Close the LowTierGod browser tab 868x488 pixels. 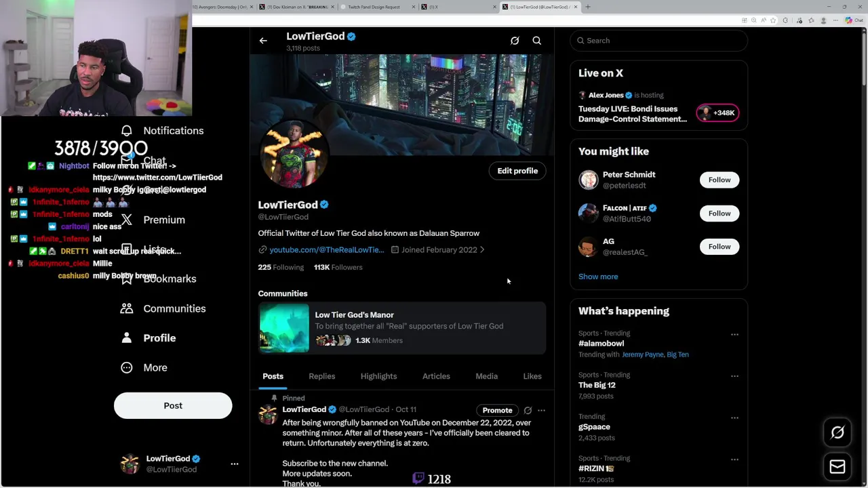pos(576,7)
